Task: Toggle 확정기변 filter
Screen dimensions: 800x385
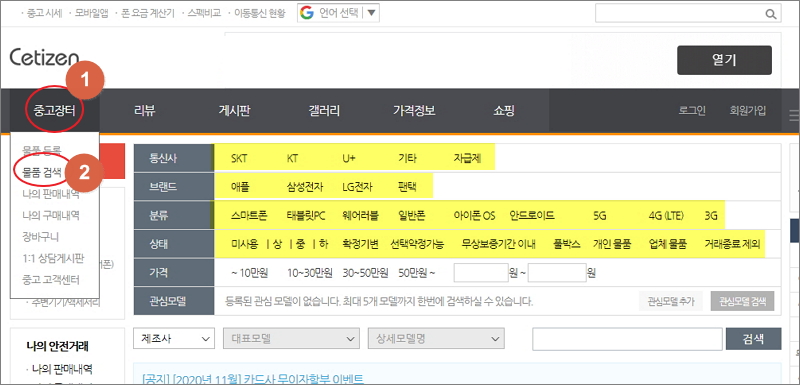Action: tap(360, 244)
